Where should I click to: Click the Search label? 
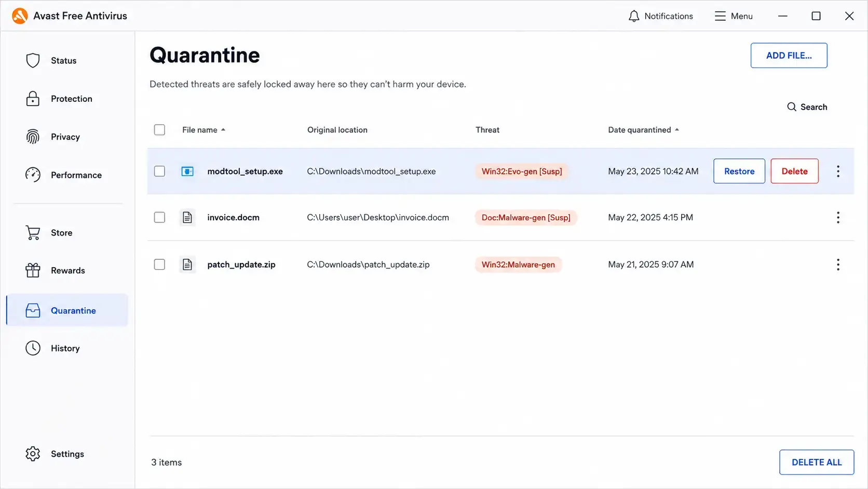click(x=813, y=107)
